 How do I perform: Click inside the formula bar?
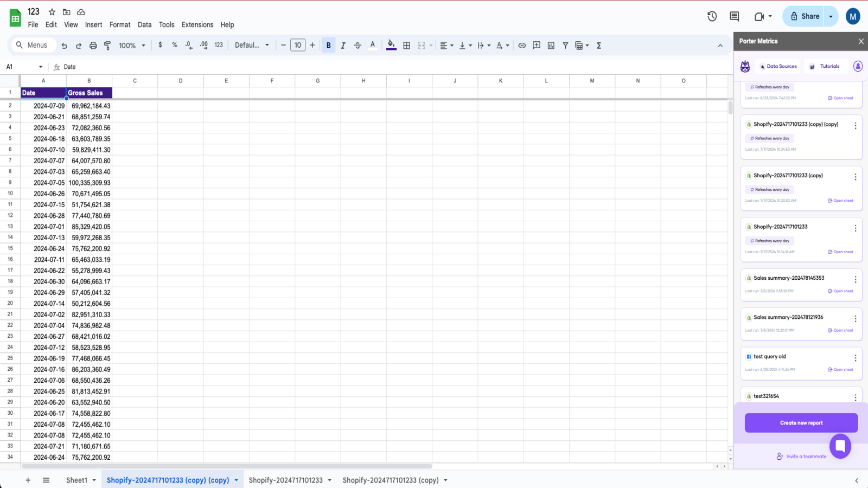[x=217, y=67]
